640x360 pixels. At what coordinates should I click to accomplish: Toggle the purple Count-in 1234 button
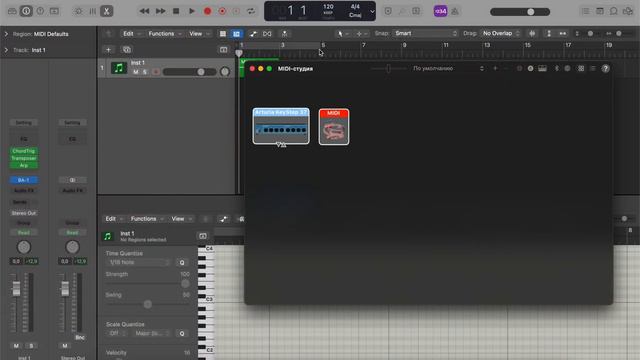click(x=440, y=11)
